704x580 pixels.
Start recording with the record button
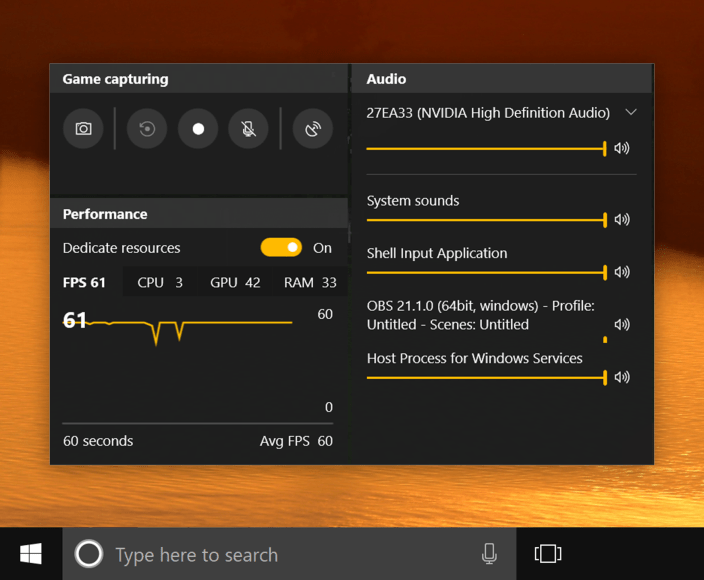coord(198,129)
